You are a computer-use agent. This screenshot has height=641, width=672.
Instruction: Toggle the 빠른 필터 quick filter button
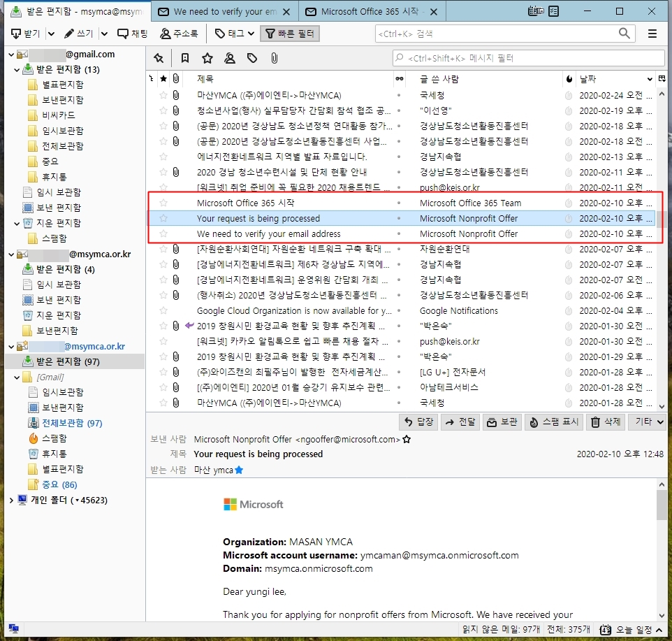click(x=290, y=34)
